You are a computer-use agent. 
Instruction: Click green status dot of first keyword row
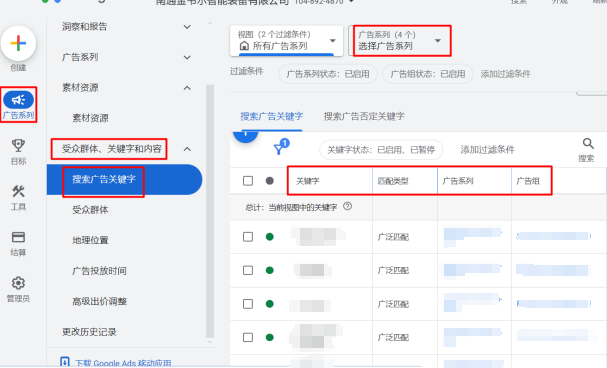tap(270, 237)
